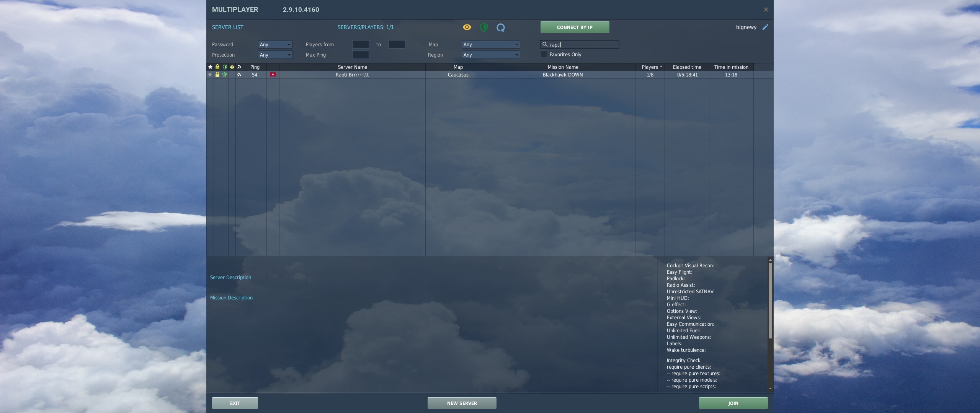Click the EXIT button

(x=235, y=403)
